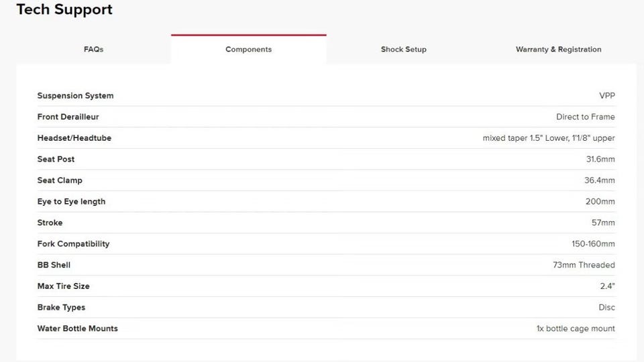Click the 200mm value
The height and width of the screenshot is (362, 644).
pyautogui.click(x=600, y=202)
